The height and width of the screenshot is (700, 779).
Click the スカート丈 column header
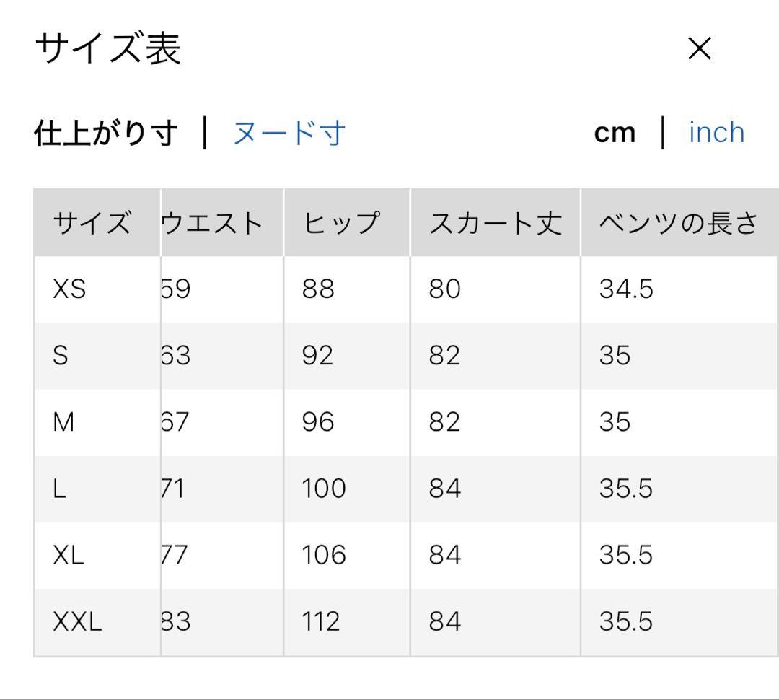(x=495, y=223)
